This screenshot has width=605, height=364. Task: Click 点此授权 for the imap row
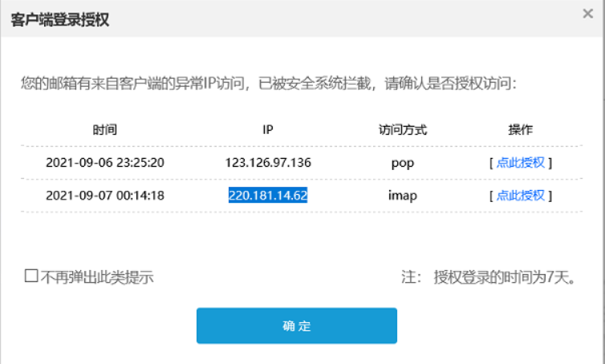[520, 196]
